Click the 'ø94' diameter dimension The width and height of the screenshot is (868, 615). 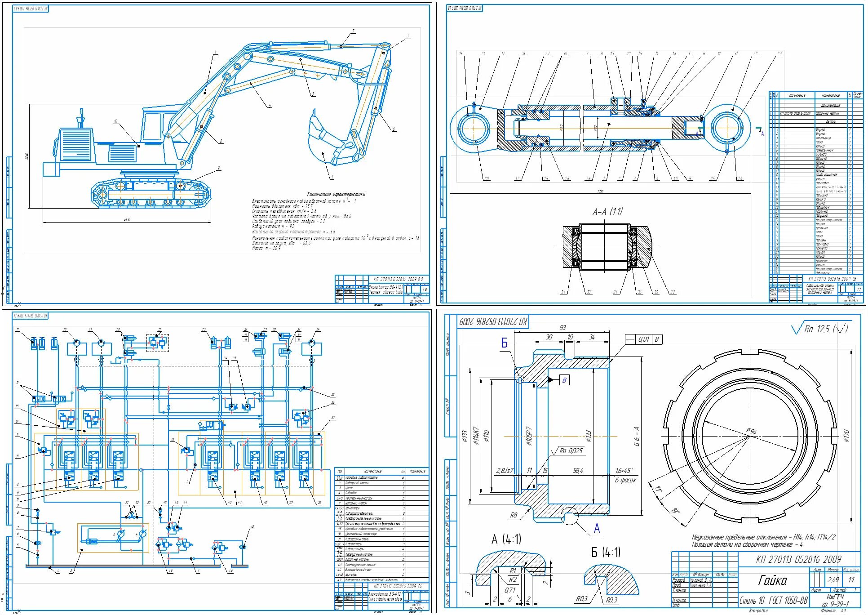pos(752,432)
